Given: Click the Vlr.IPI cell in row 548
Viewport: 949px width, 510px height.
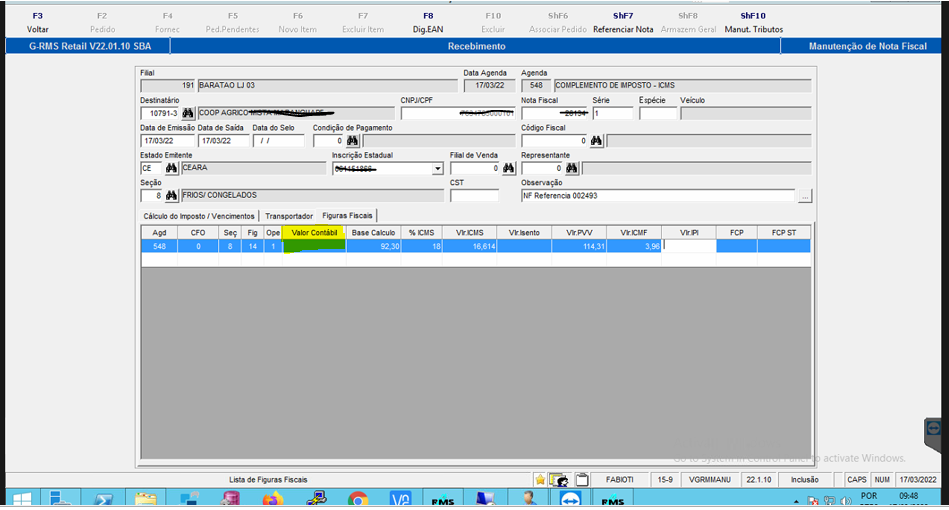Looking at the screenshot, I should click(x=689, y=246).
